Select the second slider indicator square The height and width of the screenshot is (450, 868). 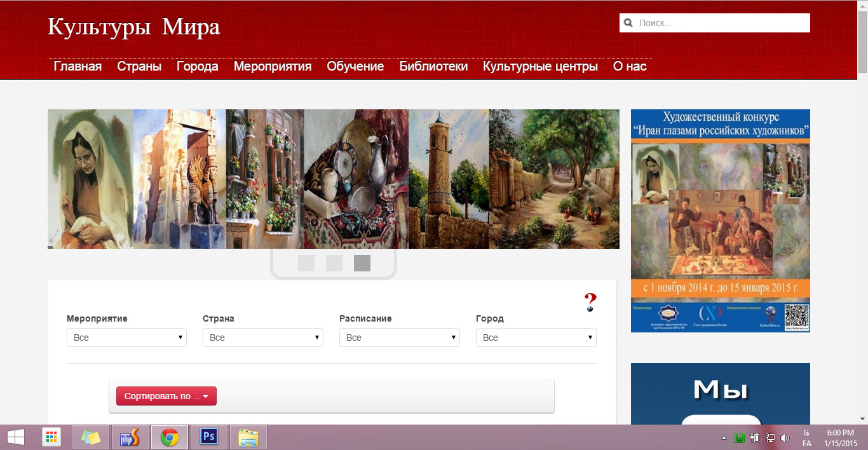point(334,263)
